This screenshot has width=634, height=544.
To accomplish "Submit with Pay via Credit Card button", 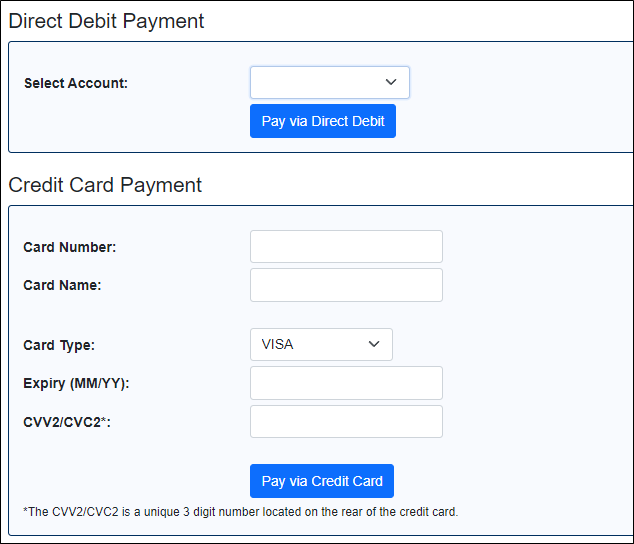I will click(322, 481).
